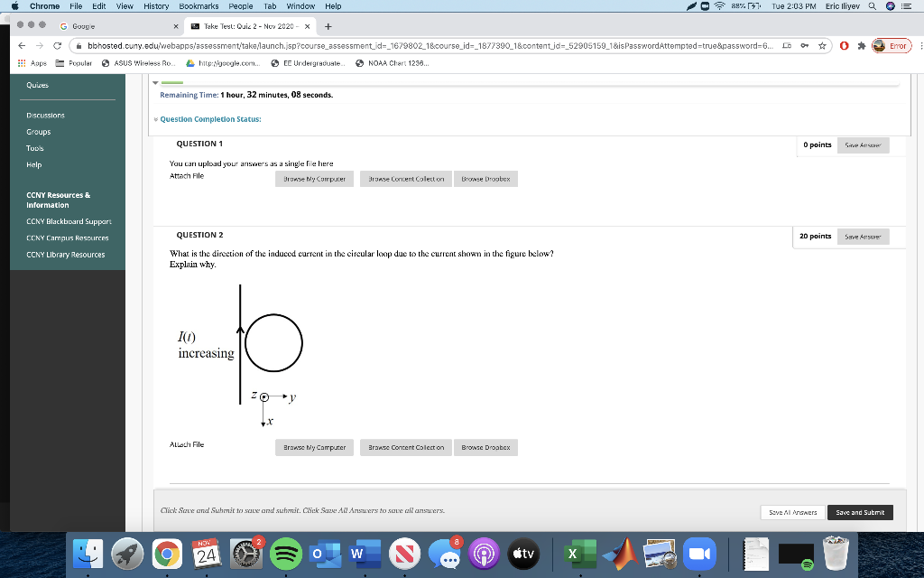This screenshot has height=578, width=924.
Task: Click the saved password key icon
Action: (803, 45)
